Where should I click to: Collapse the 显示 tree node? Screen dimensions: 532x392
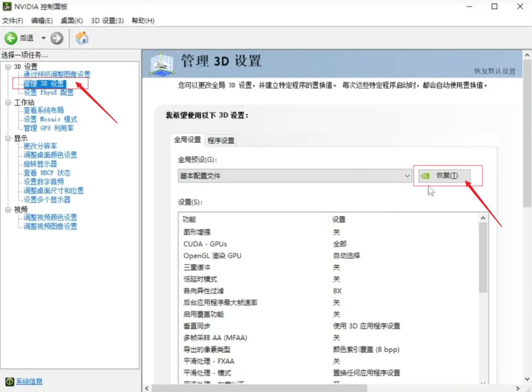tap(8, 138)
